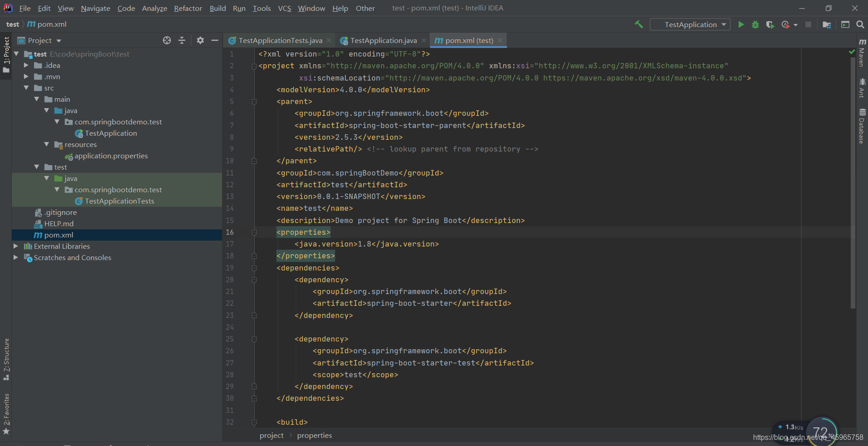This screenshot has width=868, height=446.
Task: Toggle the 1: Project side tab
Action: click(6, 55)
